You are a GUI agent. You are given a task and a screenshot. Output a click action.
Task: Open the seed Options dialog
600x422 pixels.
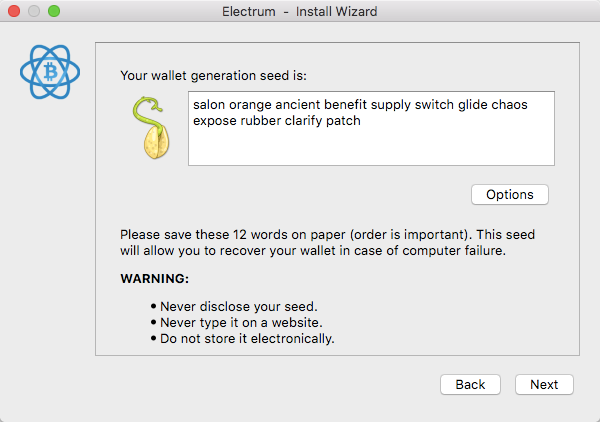pos(510,194)
